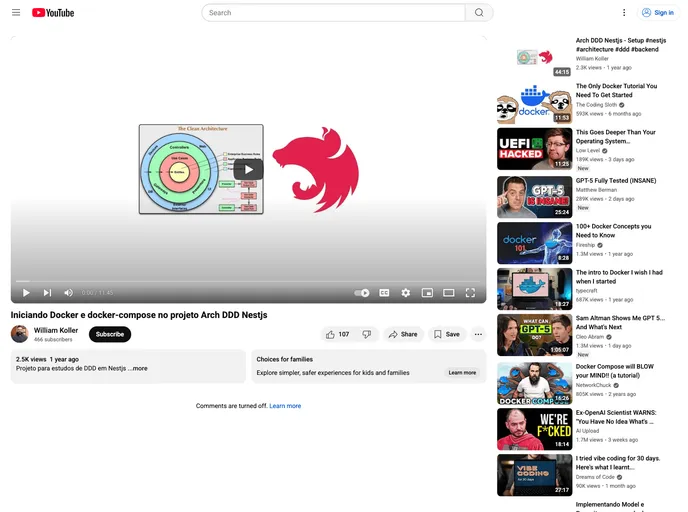The width and height of the screenshot is (688, 512).
Task: Save the video to playlist
Action: pyautogui.click(x=447, y=334)
